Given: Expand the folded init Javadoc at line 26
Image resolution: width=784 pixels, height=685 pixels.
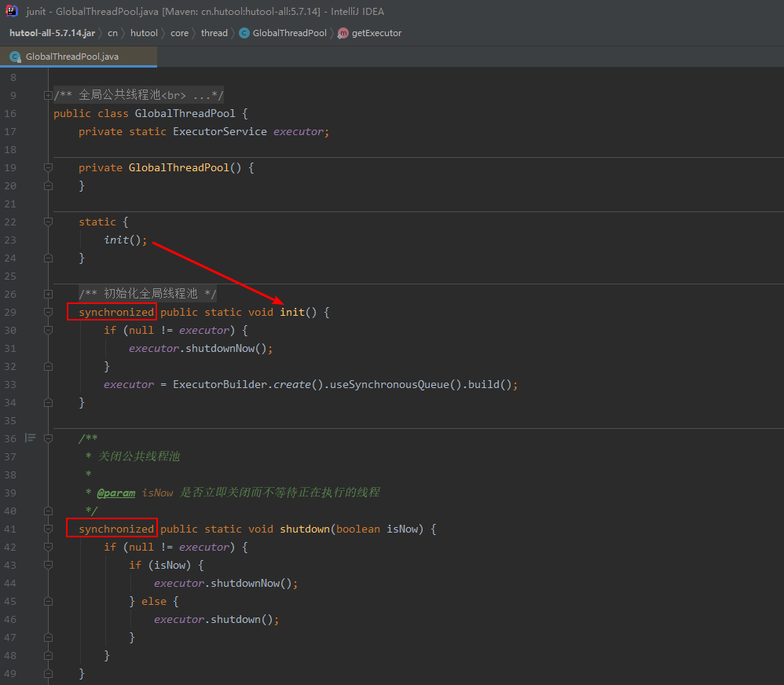Looking at the screenshot, I should pos(48,294).
